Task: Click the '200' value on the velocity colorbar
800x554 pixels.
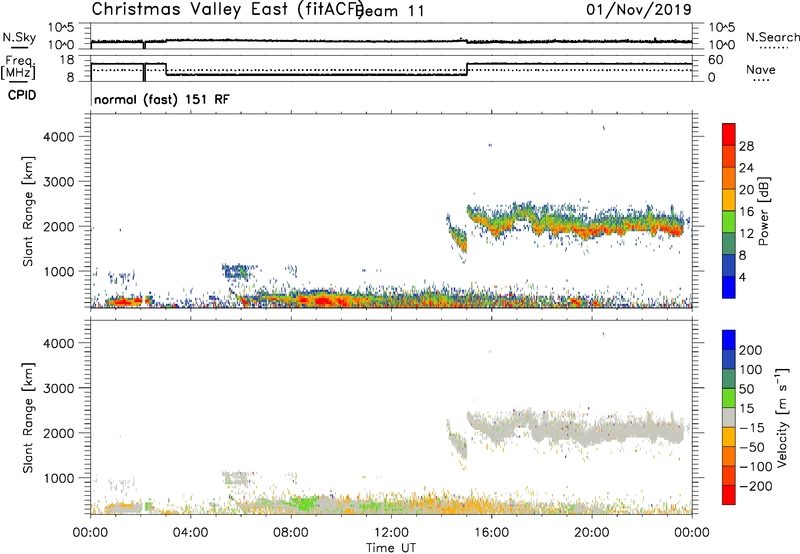Action: [751, 350]
